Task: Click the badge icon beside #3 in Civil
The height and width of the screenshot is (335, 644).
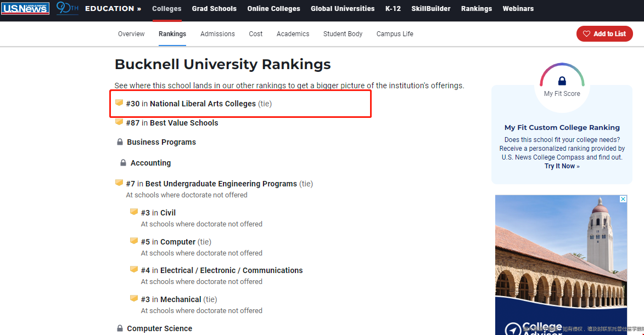Action: (134, 212)
